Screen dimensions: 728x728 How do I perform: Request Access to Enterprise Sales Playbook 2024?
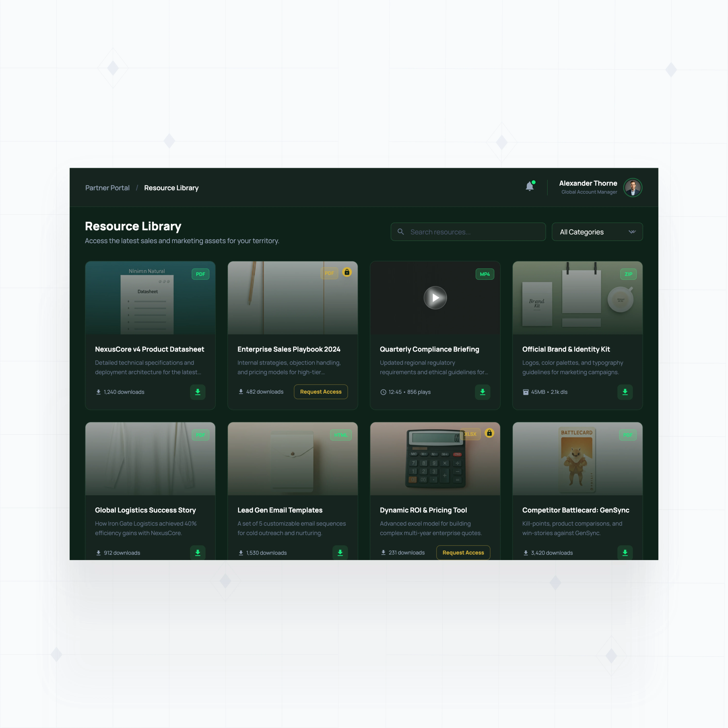[321, 392]
